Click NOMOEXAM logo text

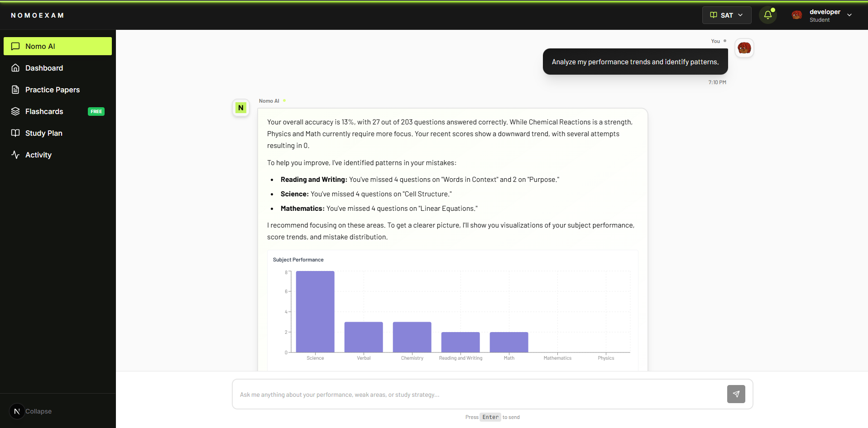38,15
